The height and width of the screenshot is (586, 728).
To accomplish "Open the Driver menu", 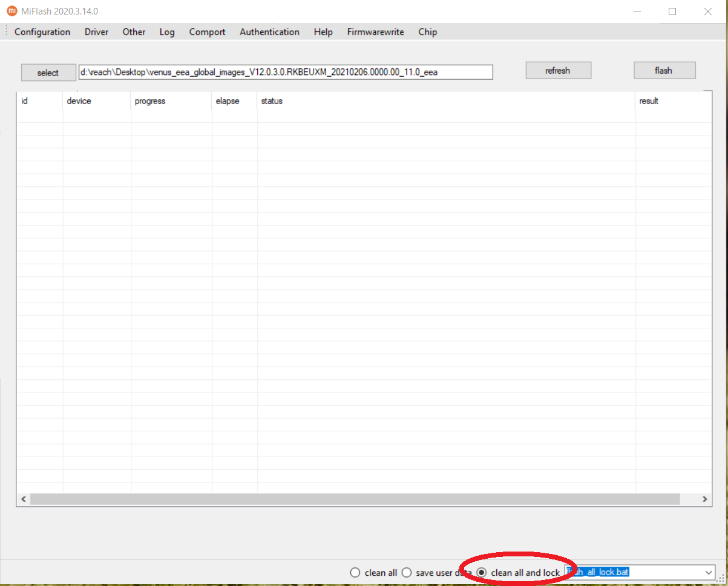I will pos(96,32).
